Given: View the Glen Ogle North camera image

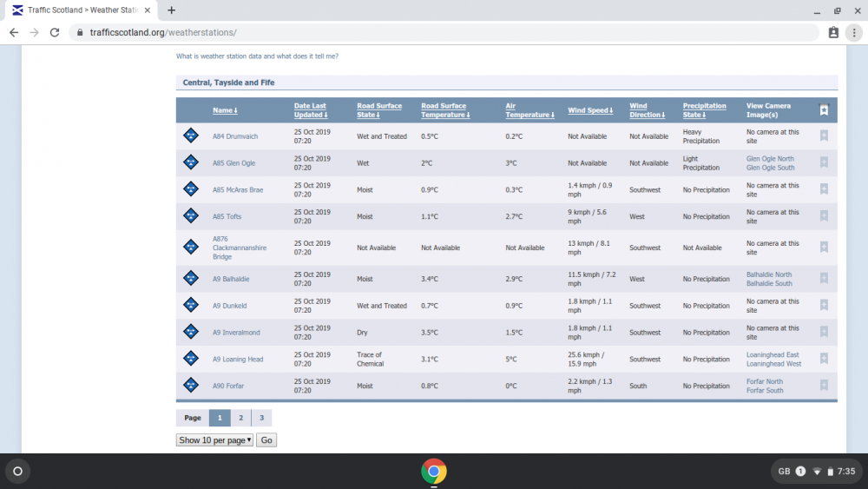Looking at the screenshot, I should click(770, 158).
